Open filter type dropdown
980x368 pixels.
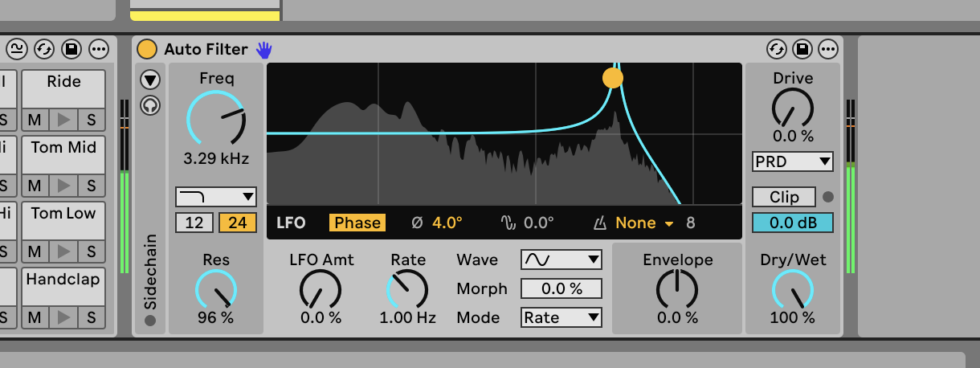point(216,196)
